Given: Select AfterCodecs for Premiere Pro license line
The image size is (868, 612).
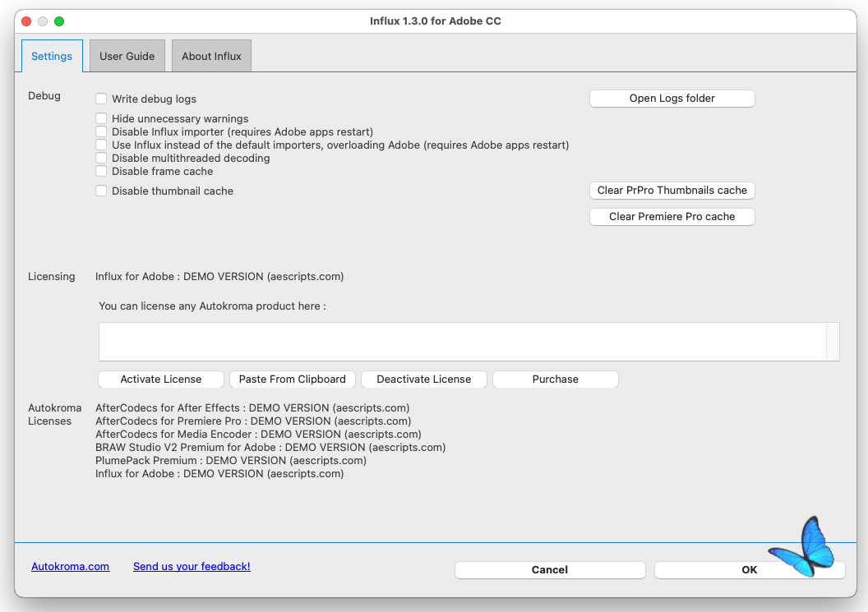Looking at the screenshot, I should coord(253,421).
